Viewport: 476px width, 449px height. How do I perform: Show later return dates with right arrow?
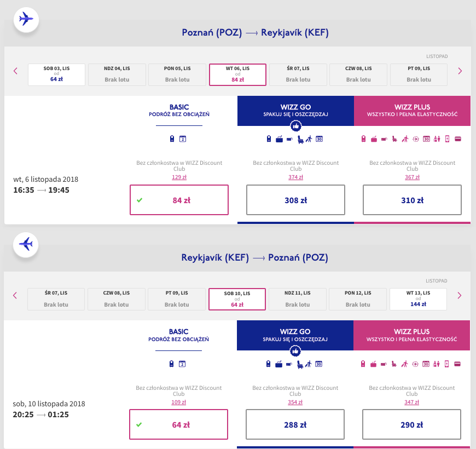(460, 296)
